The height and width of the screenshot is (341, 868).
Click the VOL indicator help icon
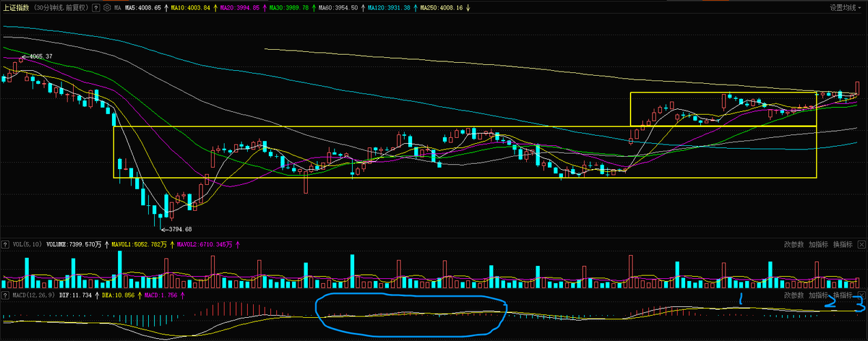(x=6, y=244)
